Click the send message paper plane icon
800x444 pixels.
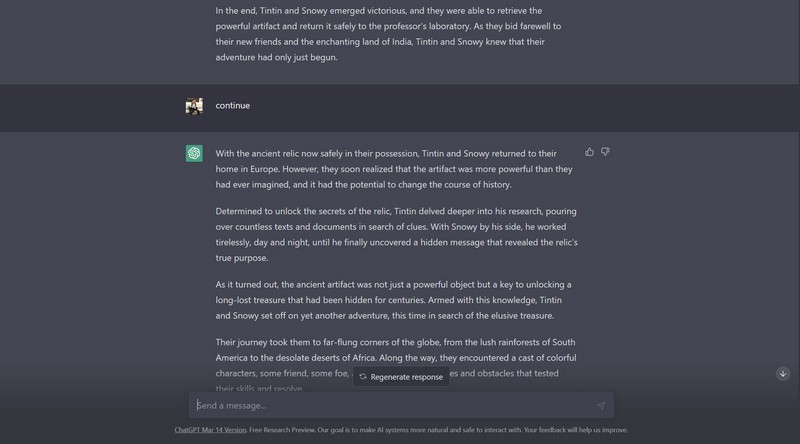[x=601, y=406]
